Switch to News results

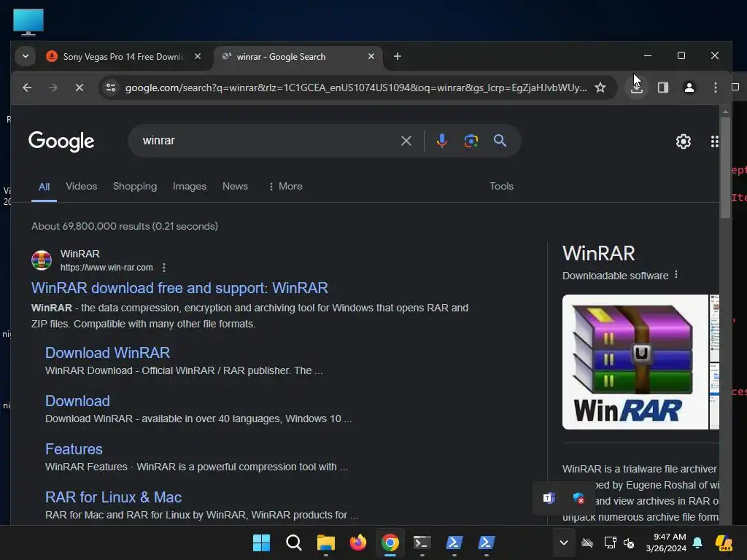[x=235, y=186]
